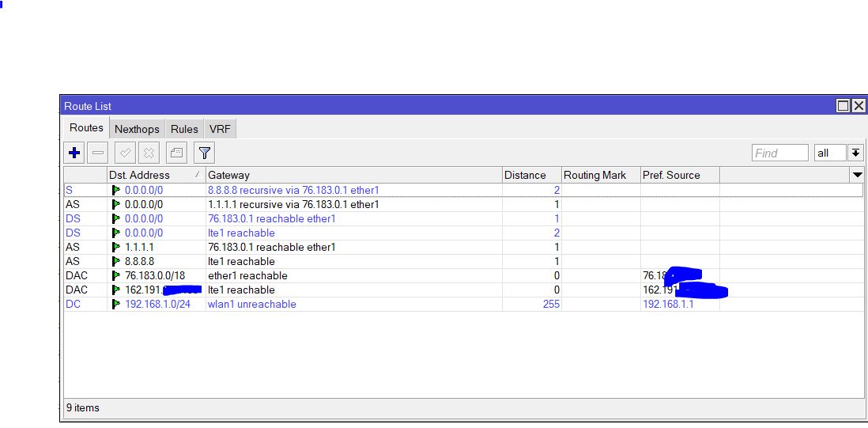The width and height of the screenshot is (868, 428).
Task: Maximize the Route List window
Action: coord(843,106)
